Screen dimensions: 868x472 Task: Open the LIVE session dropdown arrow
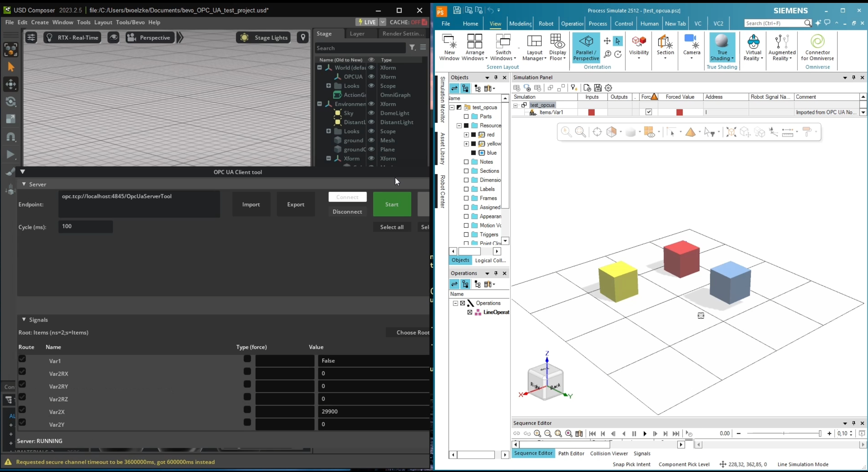tap(383, 22)
